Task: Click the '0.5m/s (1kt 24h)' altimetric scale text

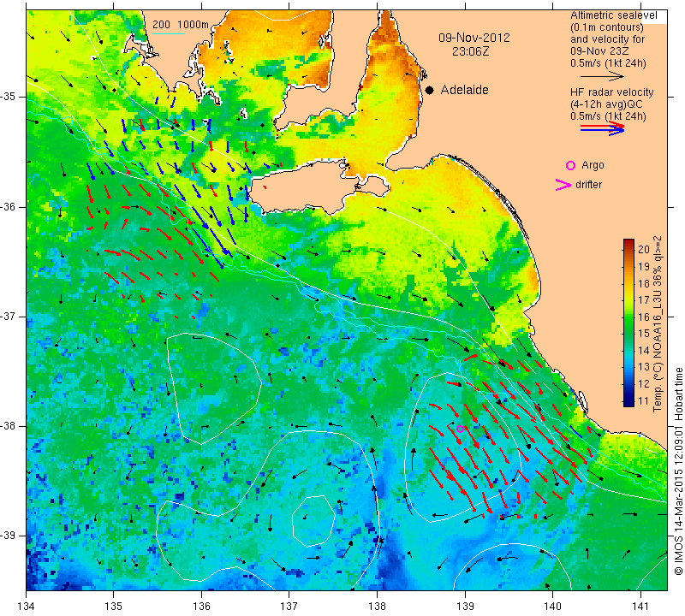Action: pos(608,63)
